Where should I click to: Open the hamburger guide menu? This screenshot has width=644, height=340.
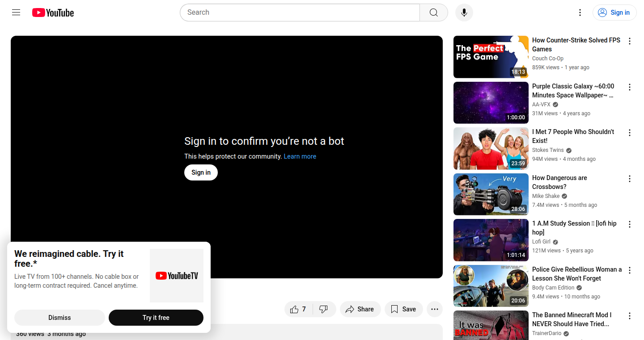16,13
